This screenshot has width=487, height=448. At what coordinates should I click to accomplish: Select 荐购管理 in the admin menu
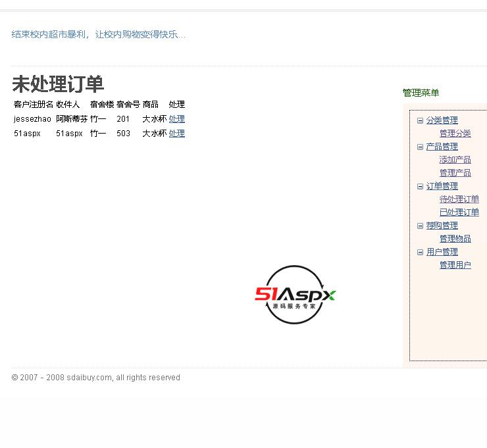pos(442,226)
